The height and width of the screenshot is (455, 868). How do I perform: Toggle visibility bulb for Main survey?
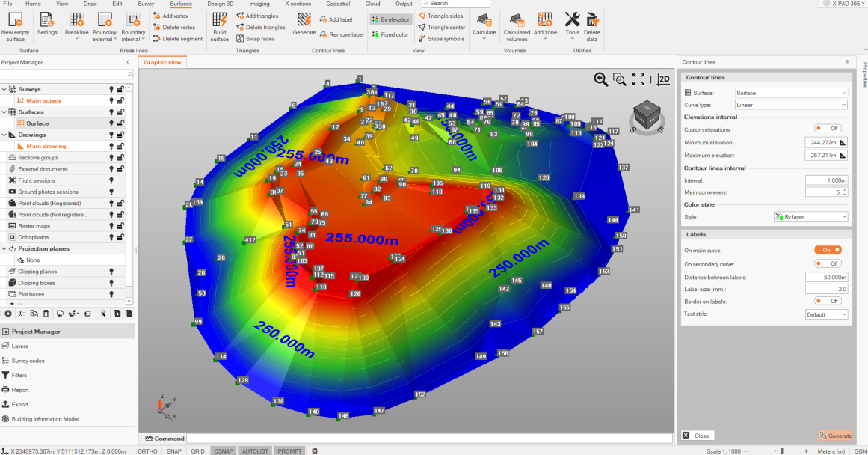(111, 100)
